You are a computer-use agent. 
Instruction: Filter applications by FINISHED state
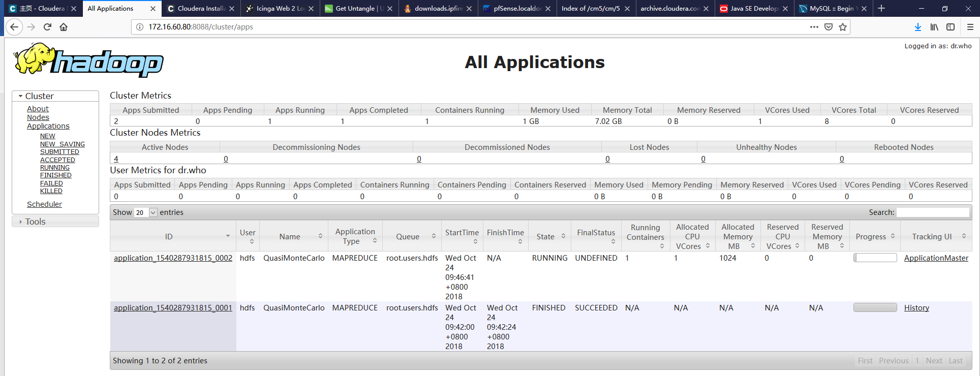56,175
